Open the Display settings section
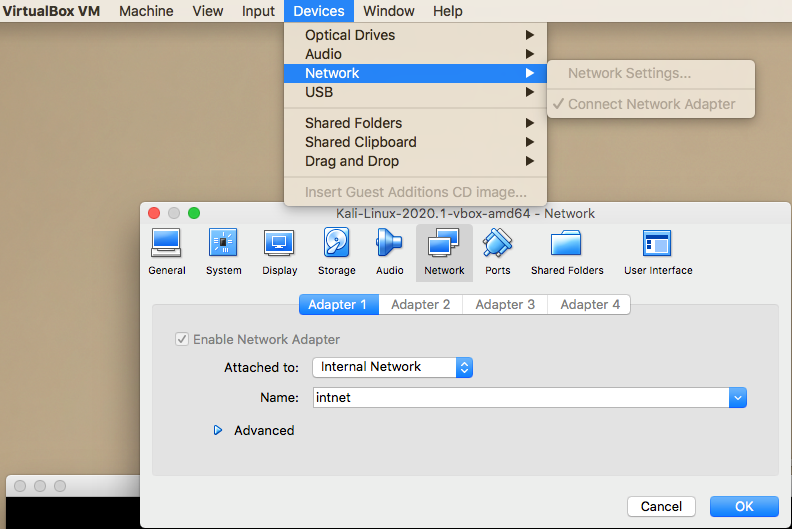Screen dimensions: 792x529 pos(279,252)
